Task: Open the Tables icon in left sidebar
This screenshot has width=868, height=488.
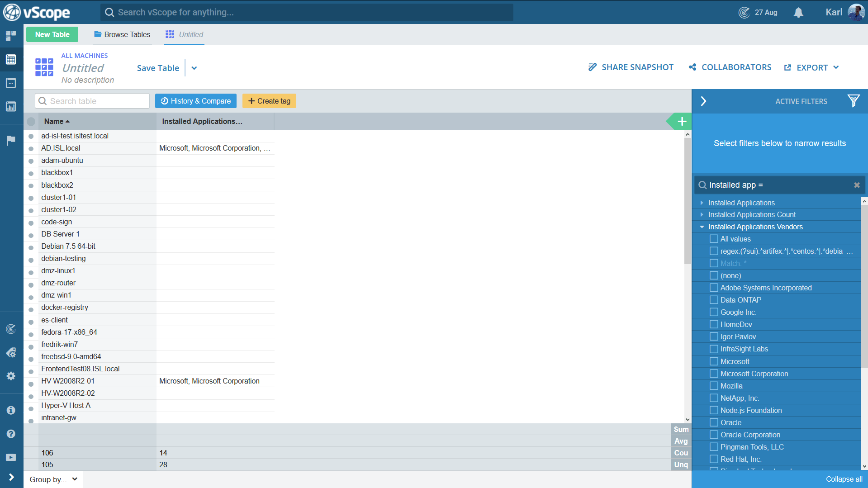Action: (11, 59)
